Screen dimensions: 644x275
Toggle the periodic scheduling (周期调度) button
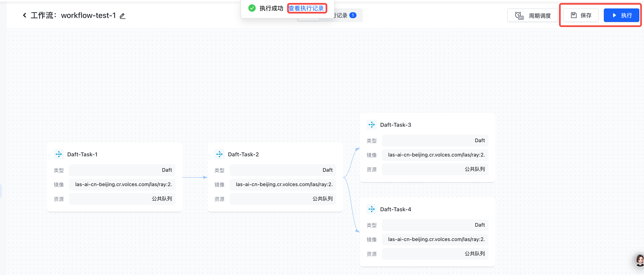coord(533,15)
